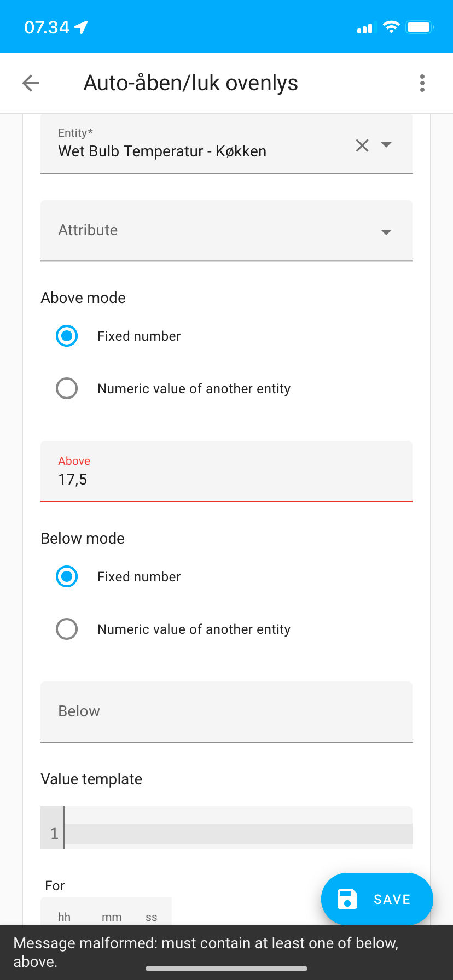The width and height of the screenshot is (453, 980).
Task: Click into the empty Below field
Action: pyautogui.click(x=219, y=711)
